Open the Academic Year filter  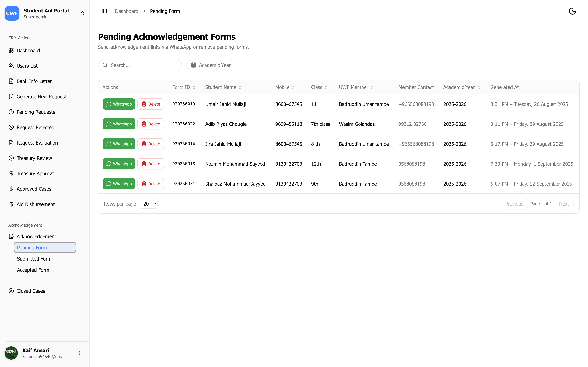tap(211, 65)
